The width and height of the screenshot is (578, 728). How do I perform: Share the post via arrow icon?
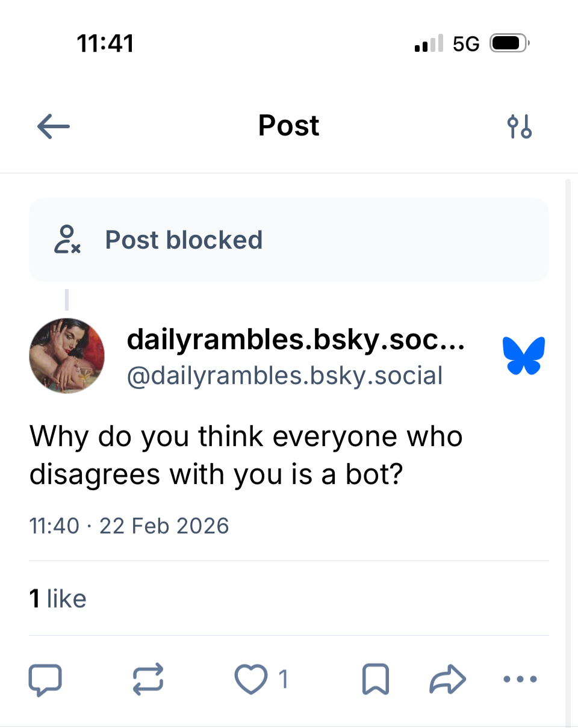pos(447,679)
